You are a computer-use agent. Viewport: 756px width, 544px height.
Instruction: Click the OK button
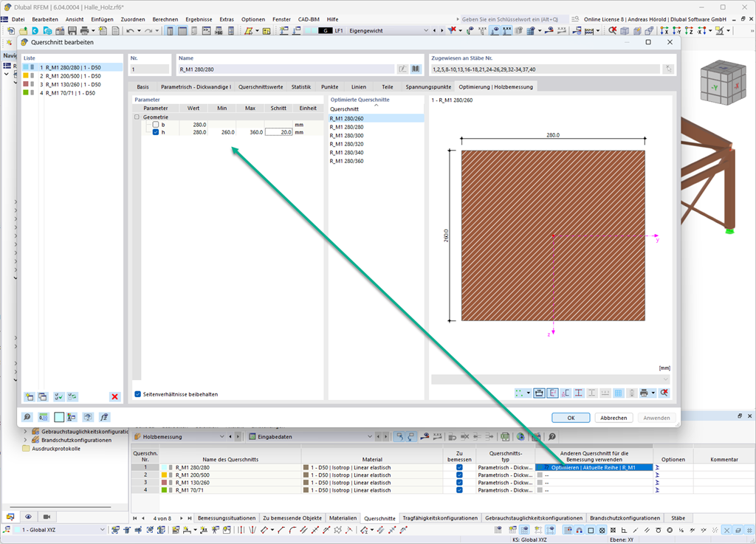(571, 418)
